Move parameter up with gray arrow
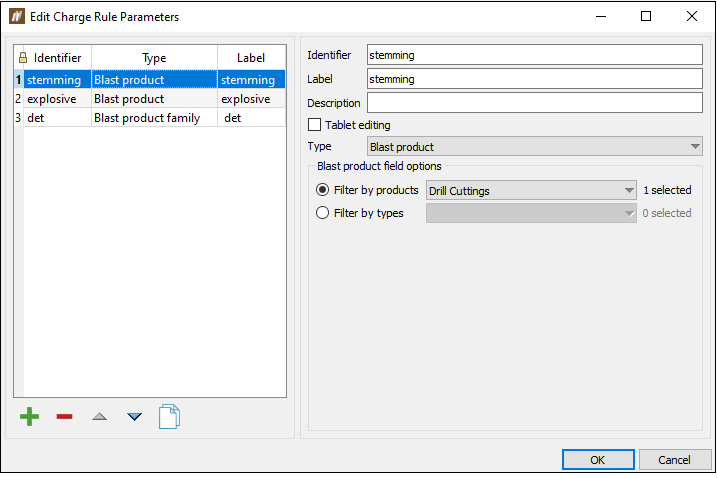The width and height of the screenshot is (717, 478). click(x=99, y=416)
